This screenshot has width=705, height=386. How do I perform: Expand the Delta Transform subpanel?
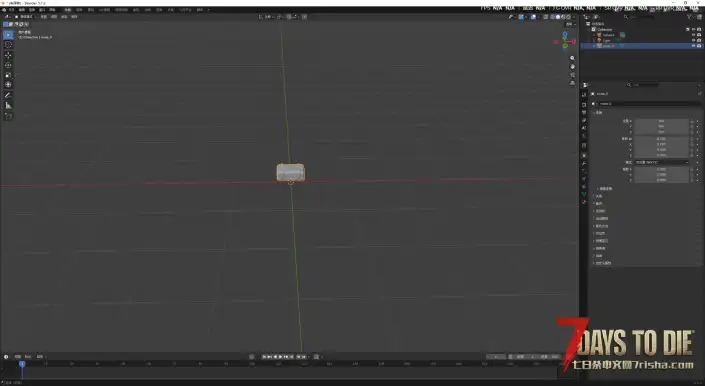[605, 189]
